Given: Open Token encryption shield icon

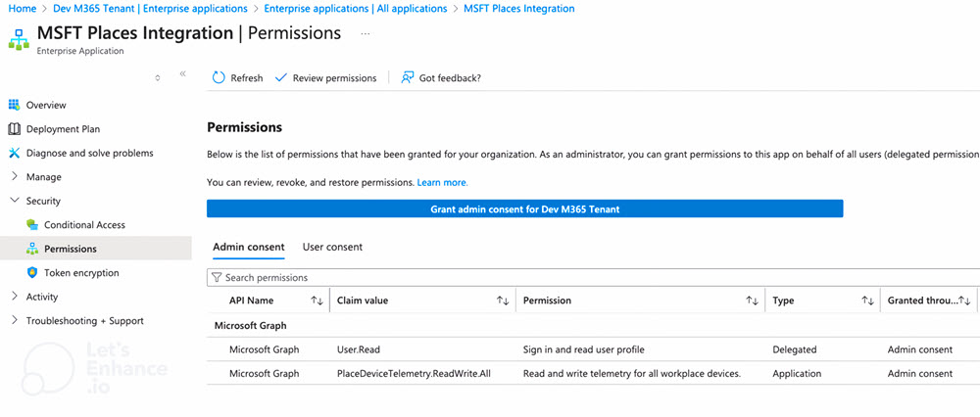Looking at the screenshot, I should [x=32, y=272].
